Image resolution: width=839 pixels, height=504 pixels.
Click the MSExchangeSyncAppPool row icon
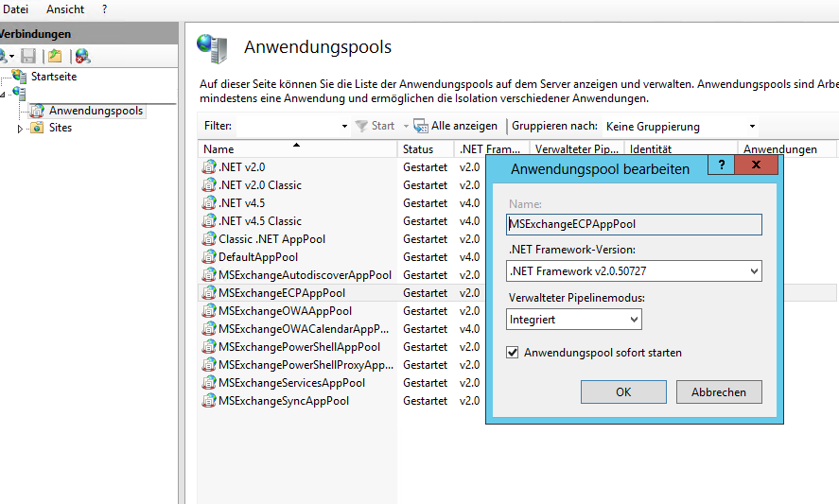(x=209, y=401)
